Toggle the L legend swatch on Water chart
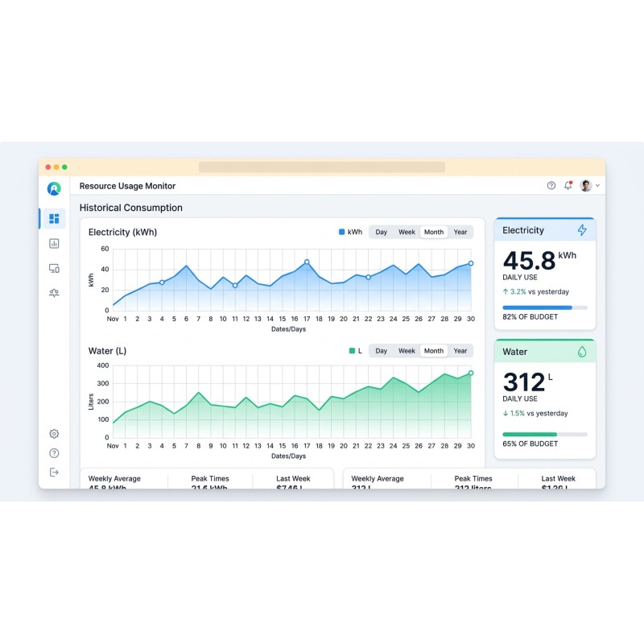 (352, 351)
